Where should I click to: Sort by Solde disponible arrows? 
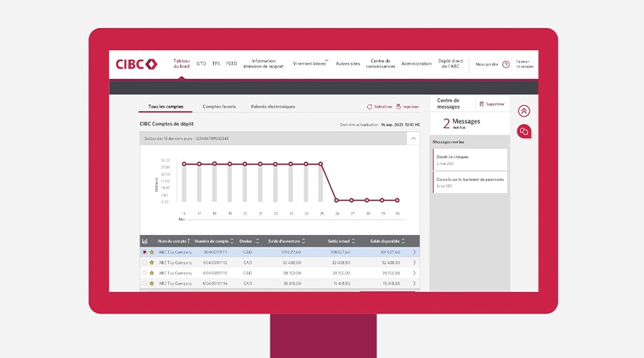coord(403,241)
